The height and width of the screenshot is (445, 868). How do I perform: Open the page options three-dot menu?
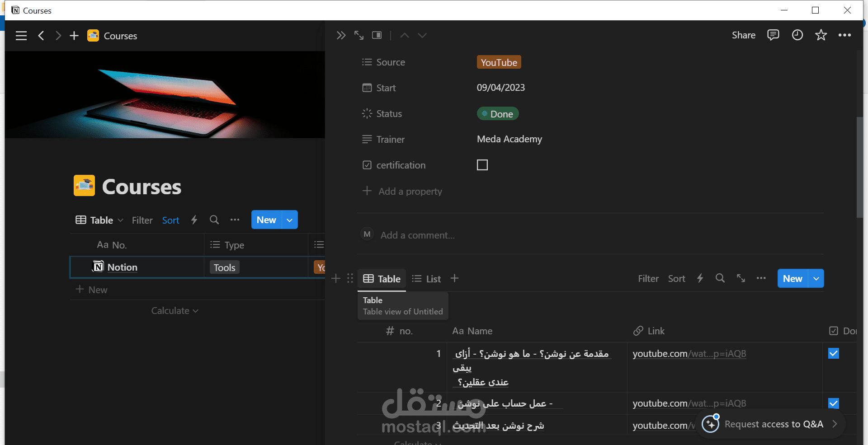(844, 35)
